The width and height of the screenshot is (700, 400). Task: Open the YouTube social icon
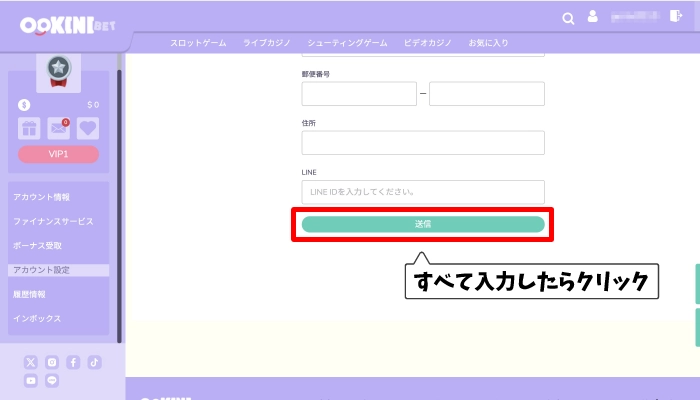[30, 381]
